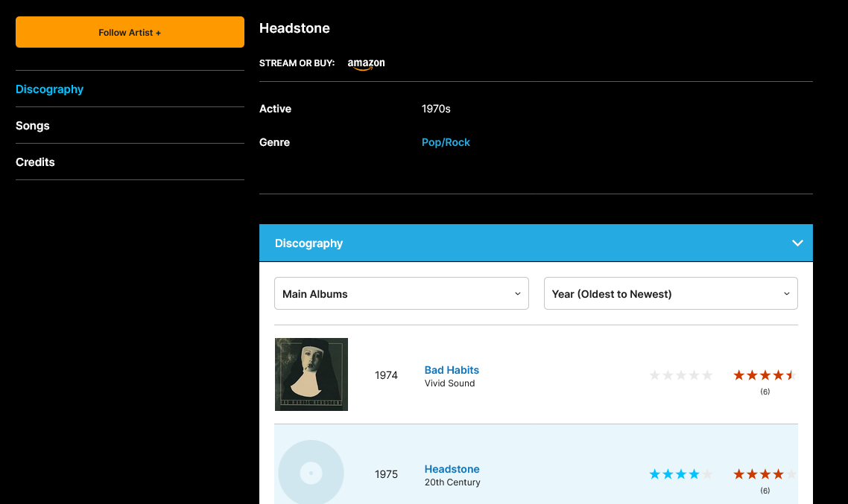Click the rating count (6) under Bad Habits
848x504 pixels.
(x=765, y=392)
